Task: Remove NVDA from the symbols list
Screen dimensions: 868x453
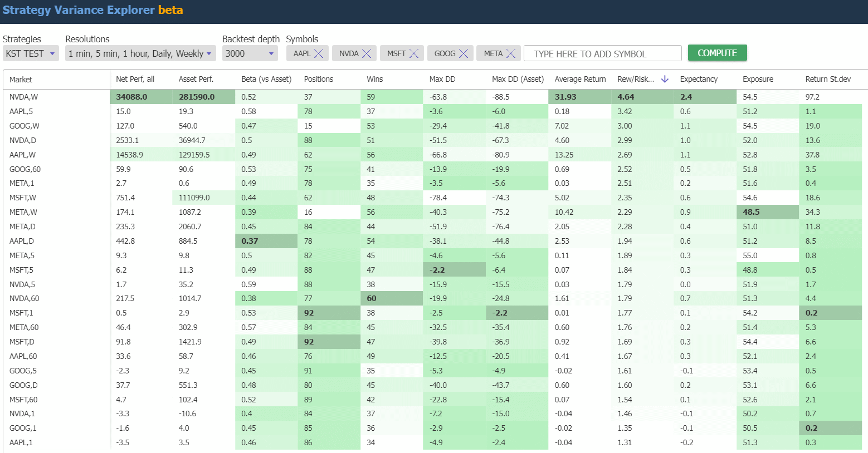Action: point(367,53)
